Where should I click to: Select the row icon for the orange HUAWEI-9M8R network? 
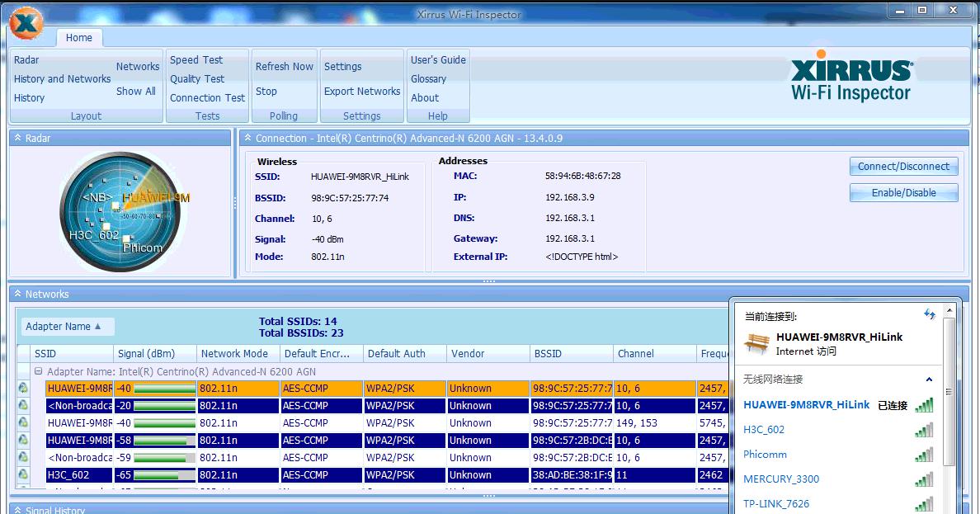tap(23, 389)
